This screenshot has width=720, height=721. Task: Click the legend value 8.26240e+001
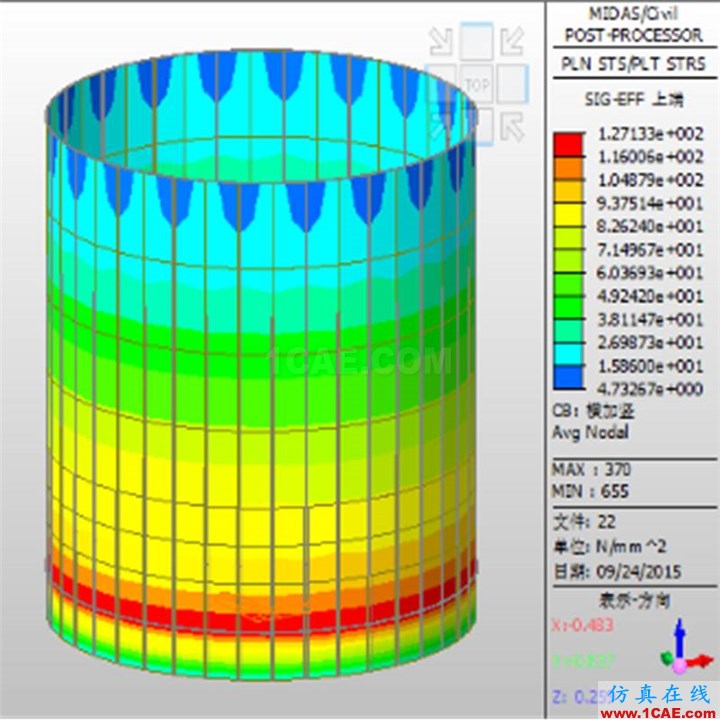coord(650,227)
